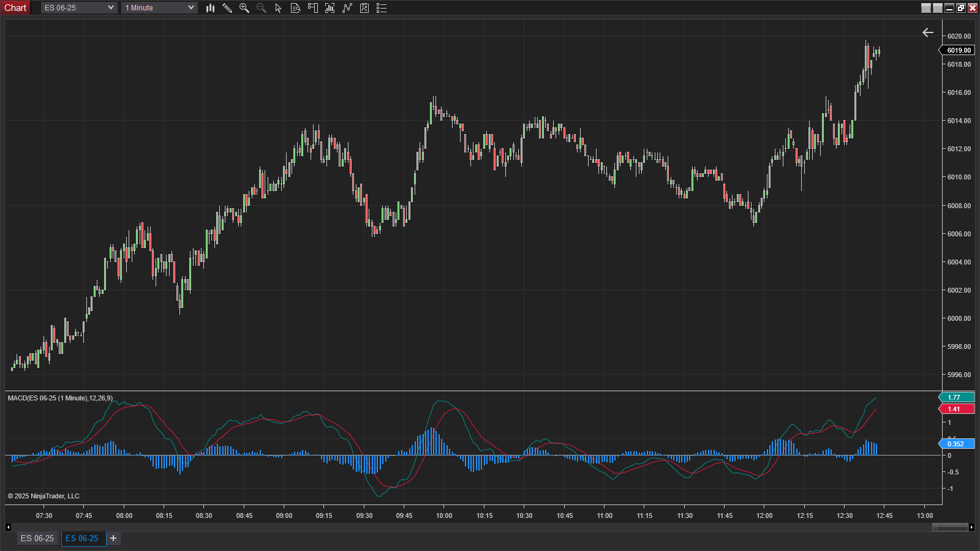Click the 6000.00 price axis label

coord(959,318)
